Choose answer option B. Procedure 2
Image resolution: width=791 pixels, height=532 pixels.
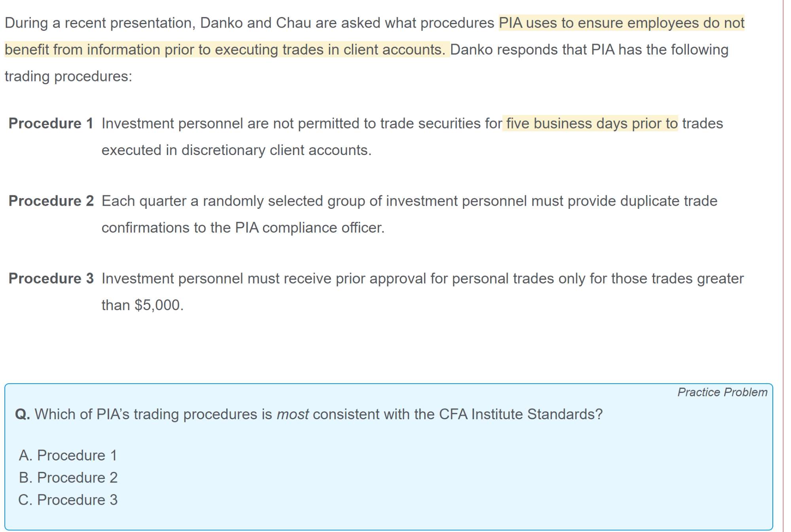click(x=68, y=477)
